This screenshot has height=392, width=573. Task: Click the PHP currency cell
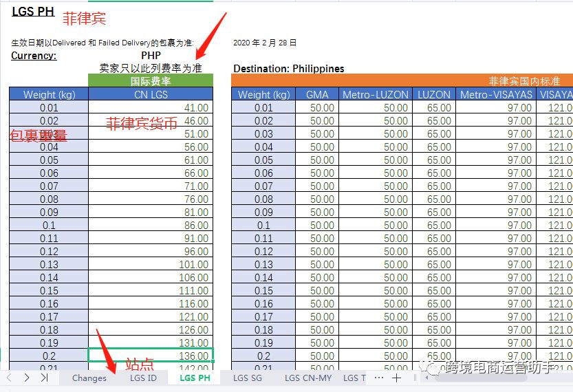[x=151, y=56]
